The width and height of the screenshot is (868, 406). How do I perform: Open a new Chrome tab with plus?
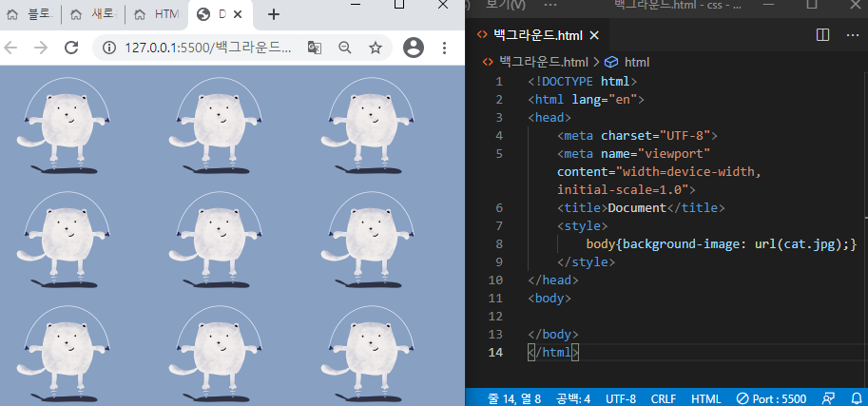click(273, 14)
